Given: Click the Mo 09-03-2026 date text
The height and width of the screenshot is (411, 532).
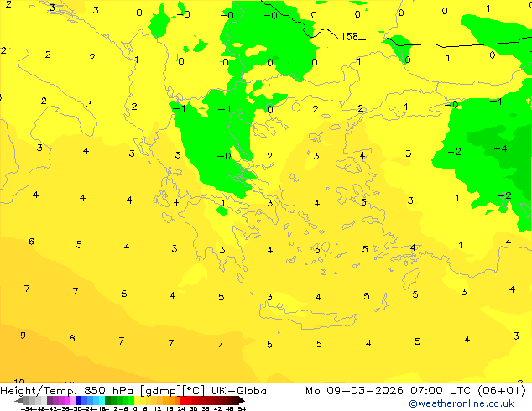Looking at the screenshot, I should pyautogui.click(x=354, y=391).
